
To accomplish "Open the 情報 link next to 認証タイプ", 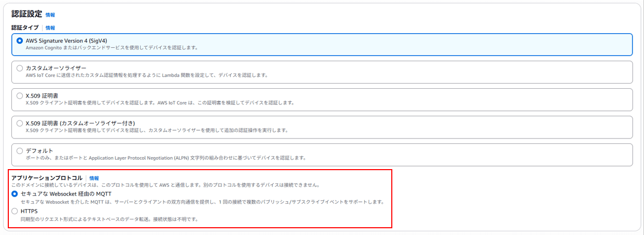I will tap(50, 27).
